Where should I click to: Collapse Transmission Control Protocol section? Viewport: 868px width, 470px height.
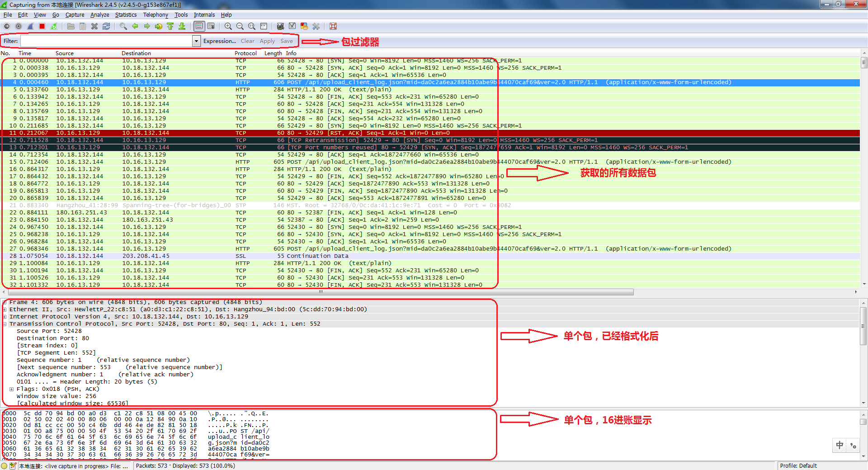tap(5, 324)
